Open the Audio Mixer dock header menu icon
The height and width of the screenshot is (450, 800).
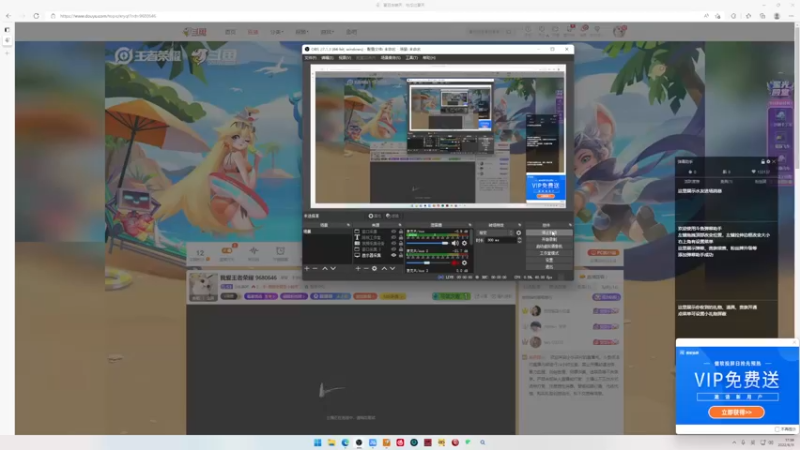click(x=470, y=225)
